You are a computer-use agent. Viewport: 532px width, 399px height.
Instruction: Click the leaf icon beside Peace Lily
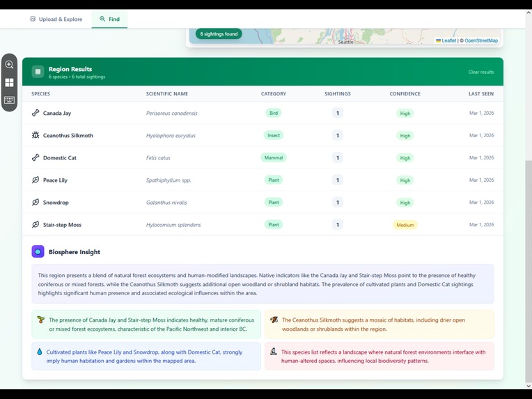[x=36, y=180]
